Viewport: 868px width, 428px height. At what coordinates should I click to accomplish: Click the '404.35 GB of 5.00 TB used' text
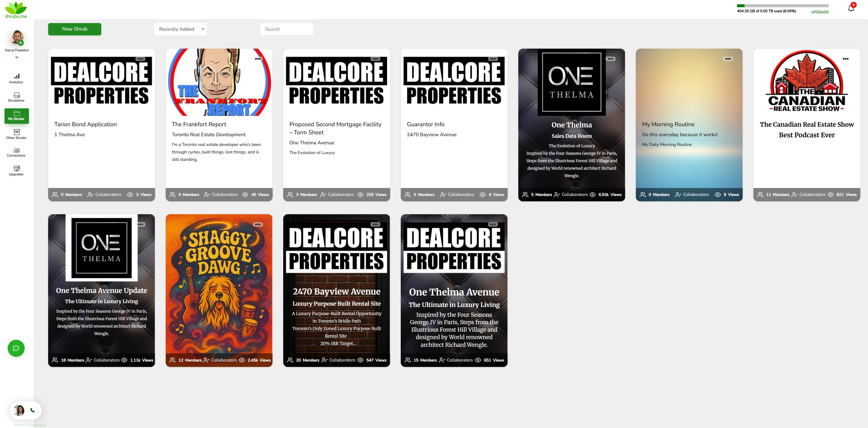coord(766,11)
